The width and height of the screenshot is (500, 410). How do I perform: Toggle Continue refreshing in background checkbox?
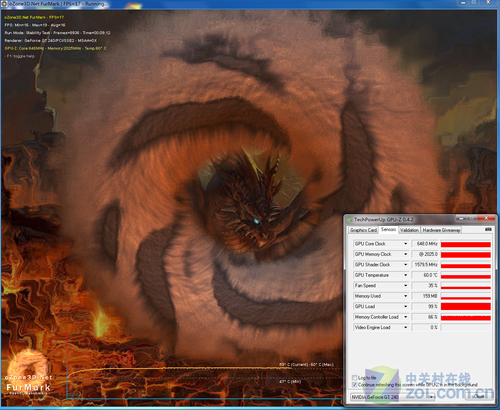[354, 385]
